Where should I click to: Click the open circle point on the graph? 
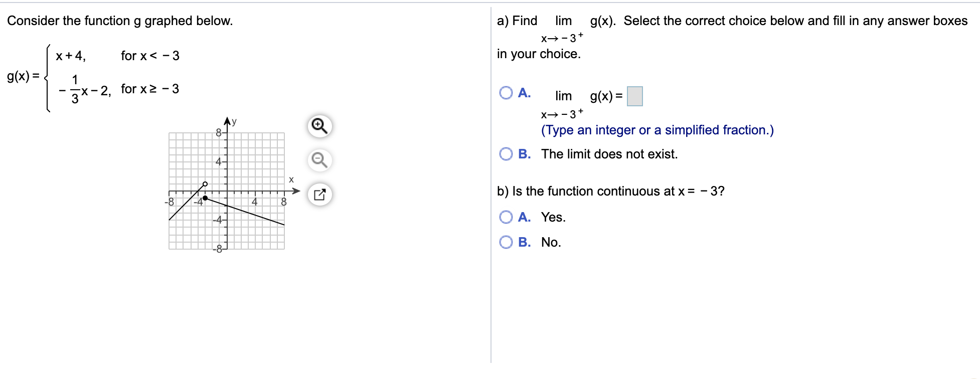pyautogui.click(x=205, y=184)
